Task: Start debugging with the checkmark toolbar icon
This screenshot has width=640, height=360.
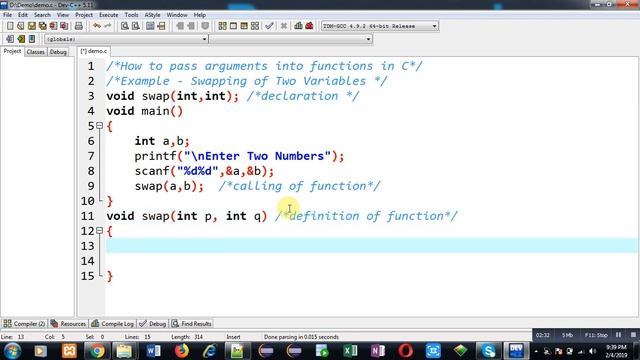Action: 269,26
